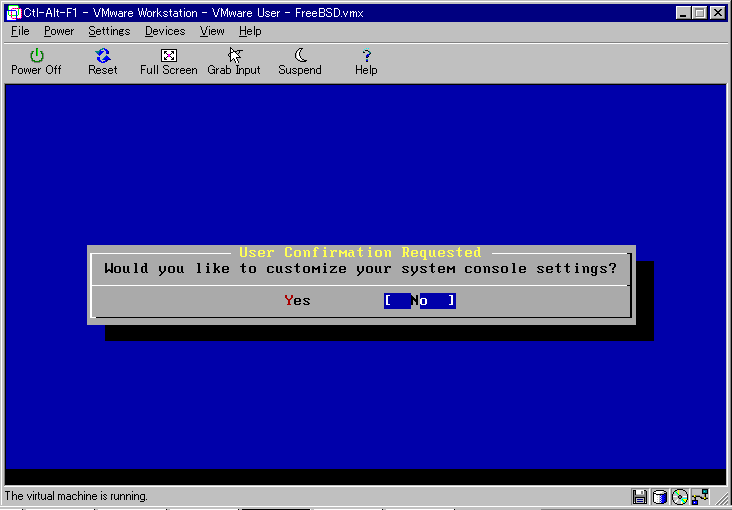Click the VMware title bar icon

pyautogui.click(x=14, y=13)
